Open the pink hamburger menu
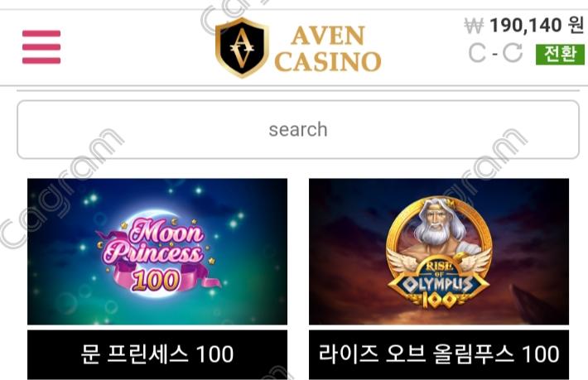 (x=41, y=47)
